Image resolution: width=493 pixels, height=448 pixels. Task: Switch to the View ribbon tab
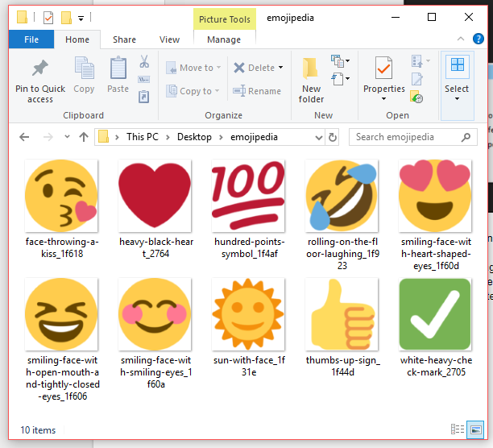[169, 39]
